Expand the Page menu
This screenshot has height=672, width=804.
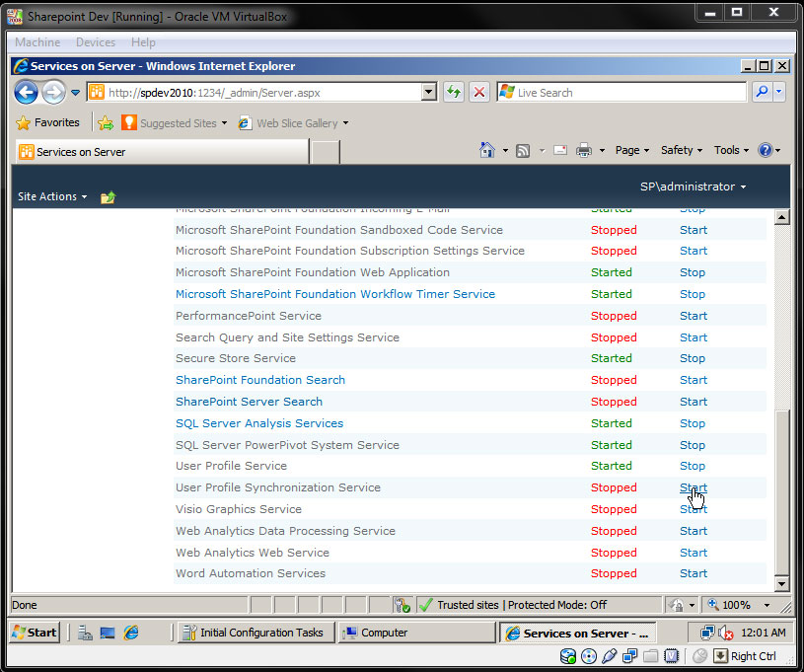(x=632, y=150)
